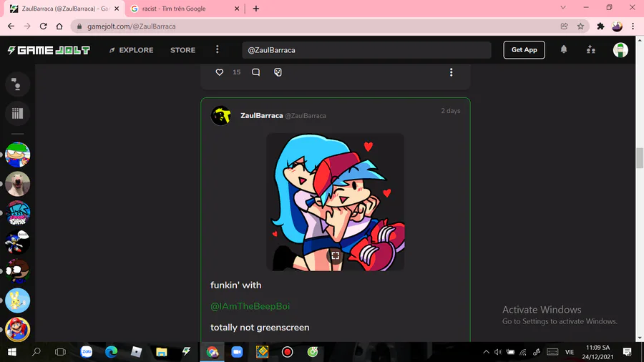Click the page vertical scrollbar thumb
644x362 pixels.
(640, 158)
